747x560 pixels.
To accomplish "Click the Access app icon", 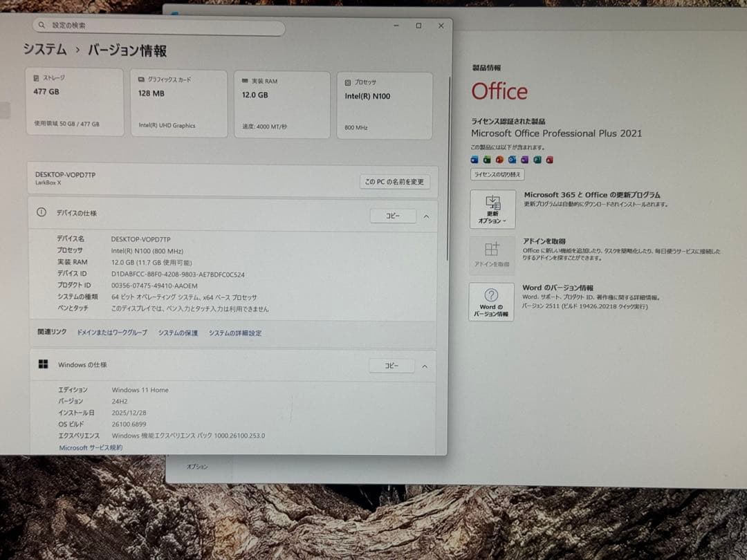I will pyautogui.click(x=550, y=160).
